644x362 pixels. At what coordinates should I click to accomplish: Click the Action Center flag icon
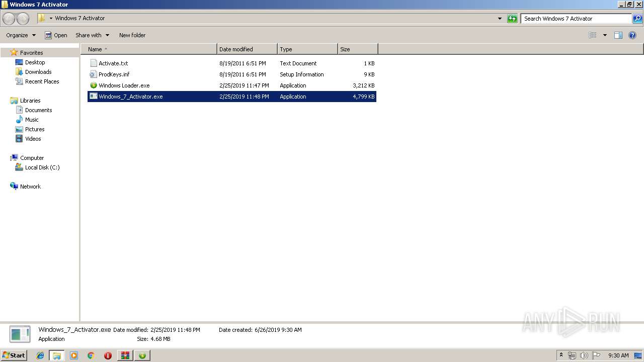click(596, 355)
